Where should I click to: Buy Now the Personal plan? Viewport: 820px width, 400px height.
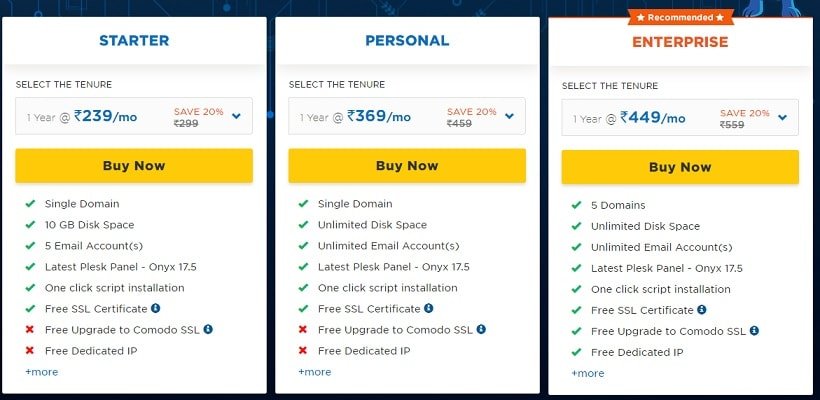point(407,166)
